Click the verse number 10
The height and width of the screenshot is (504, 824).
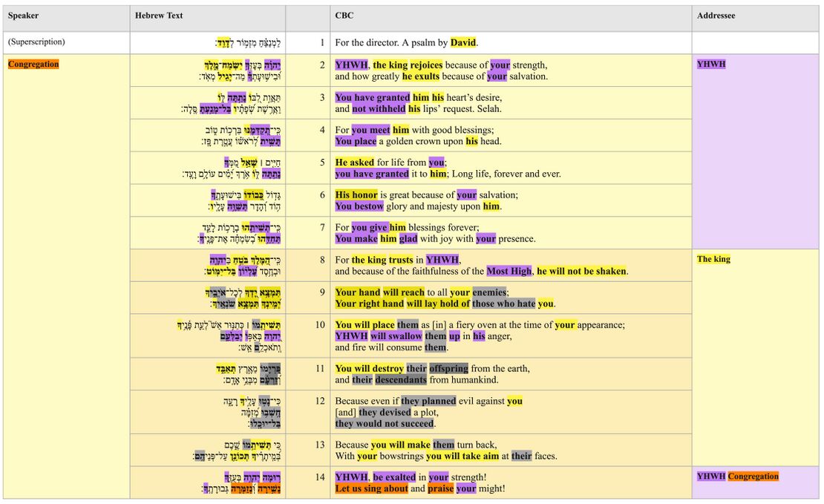click(x=319, y=324)
